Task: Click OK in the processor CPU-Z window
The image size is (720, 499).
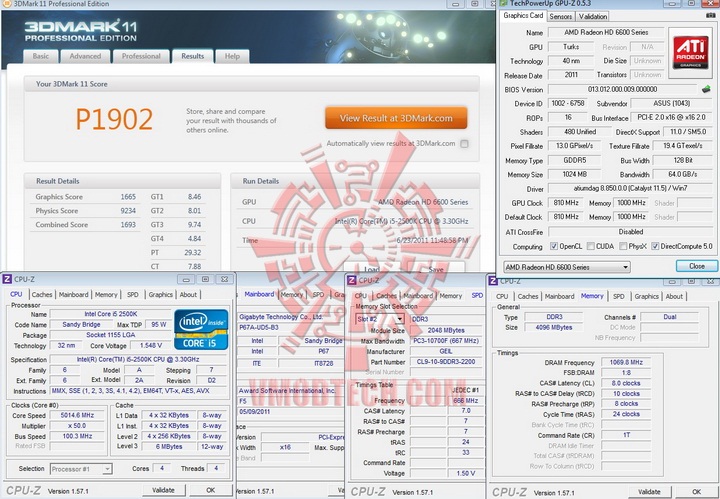Action: tap(210, 490)
